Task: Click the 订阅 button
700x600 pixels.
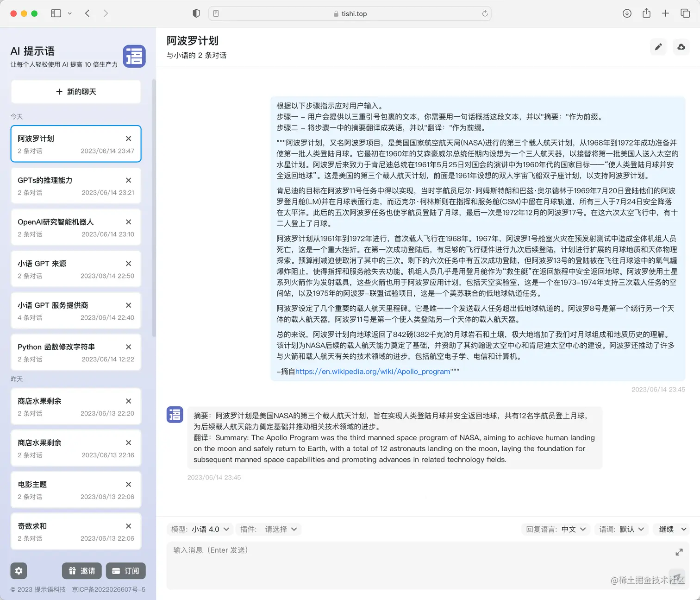Action: pyautogui.click(x=126, y=571)
